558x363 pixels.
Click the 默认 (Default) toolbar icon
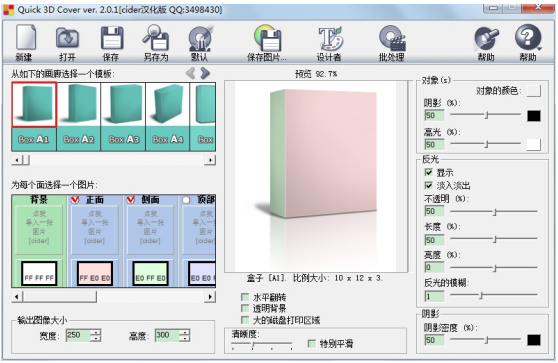click(200, 38)
